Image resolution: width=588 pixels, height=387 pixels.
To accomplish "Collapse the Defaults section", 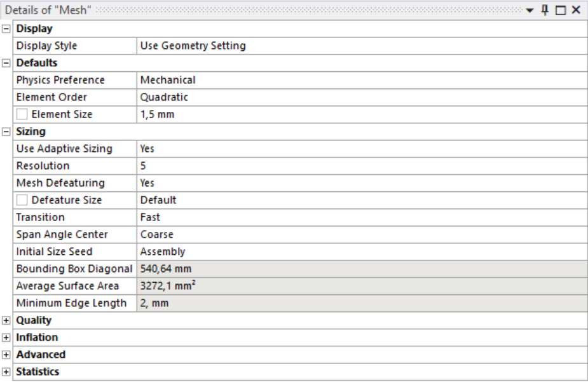I will [x=6, y=64].
